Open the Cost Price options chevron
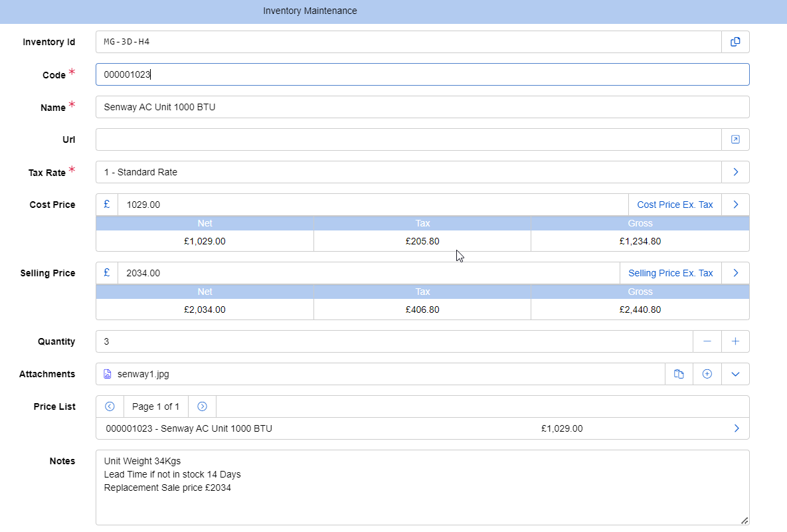Image resolution: width=787 pixels, height=532 pixels. click(735, 205)
